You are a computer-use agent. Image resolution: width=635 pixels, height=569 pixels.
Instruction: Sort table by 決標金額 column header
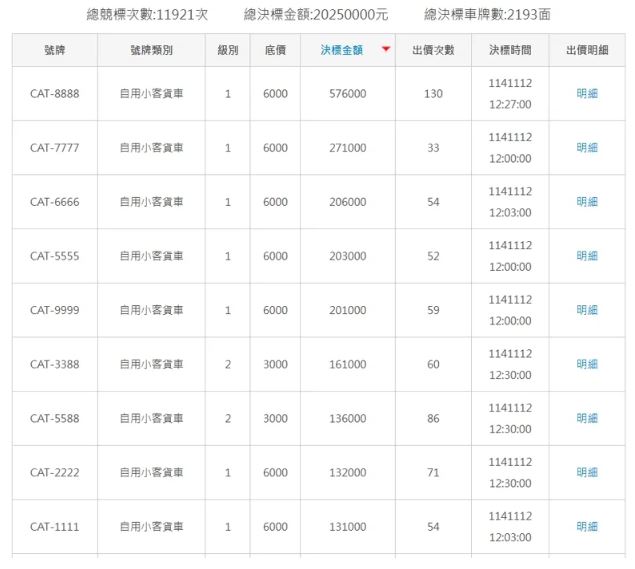(x=342, y=50)
